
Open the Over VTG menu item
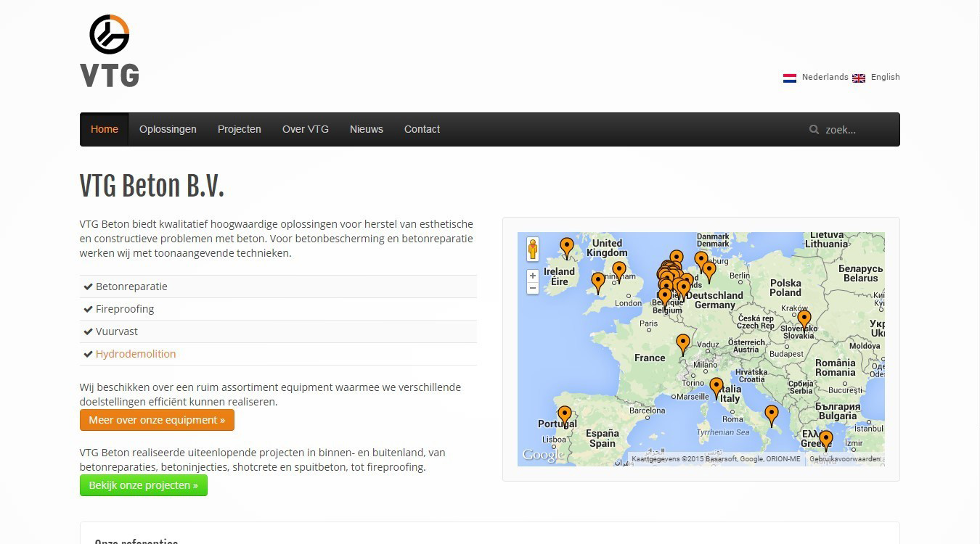(x=306, y=129)
